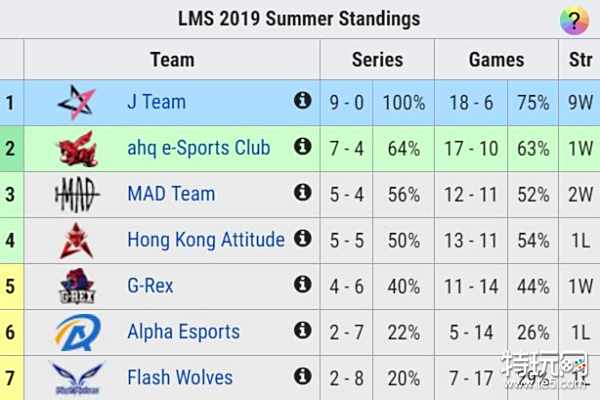
Task: Click the ahq e-Sports Club logo
Action: pos(76,148)
